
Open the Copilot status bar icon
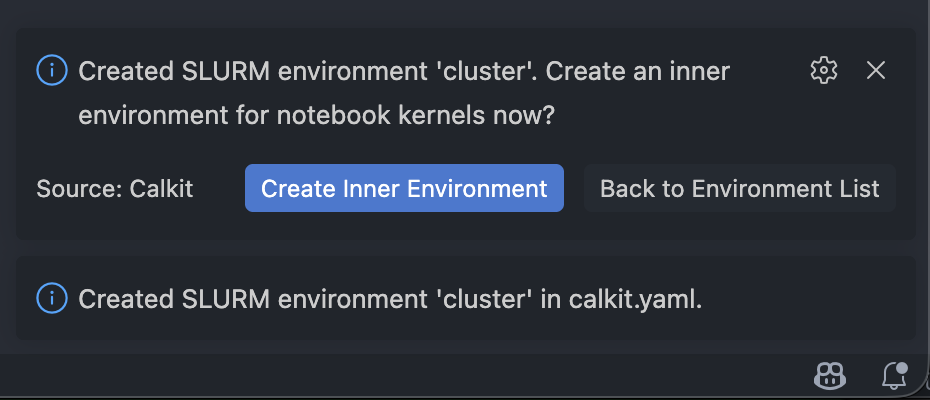(830, 376)
